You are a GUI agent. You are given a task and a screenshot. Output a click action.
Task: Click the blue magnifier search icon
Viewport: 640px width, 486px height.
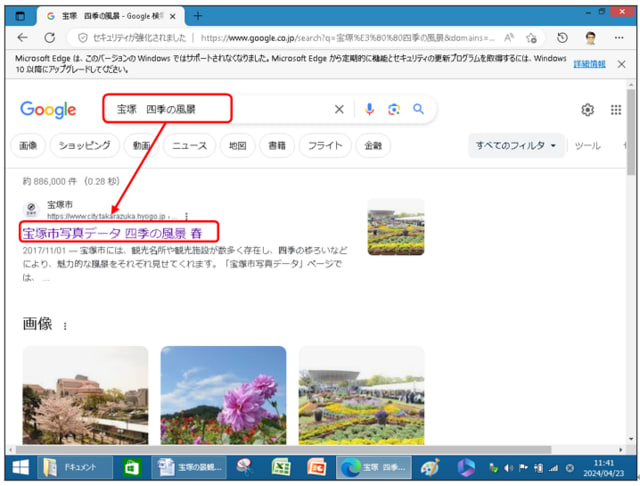(419, 110)
